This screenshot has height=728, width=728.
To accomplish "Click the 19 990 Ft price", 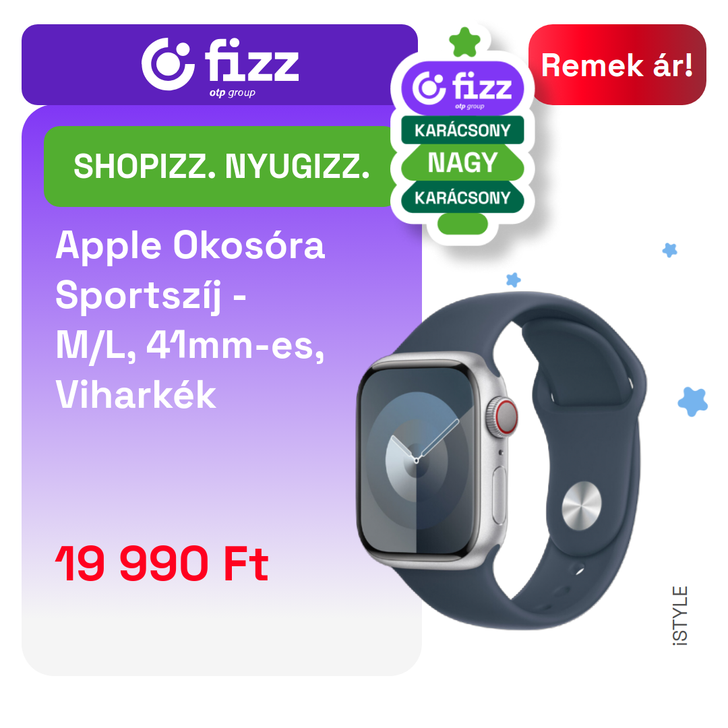I will (x=162, y=564).
